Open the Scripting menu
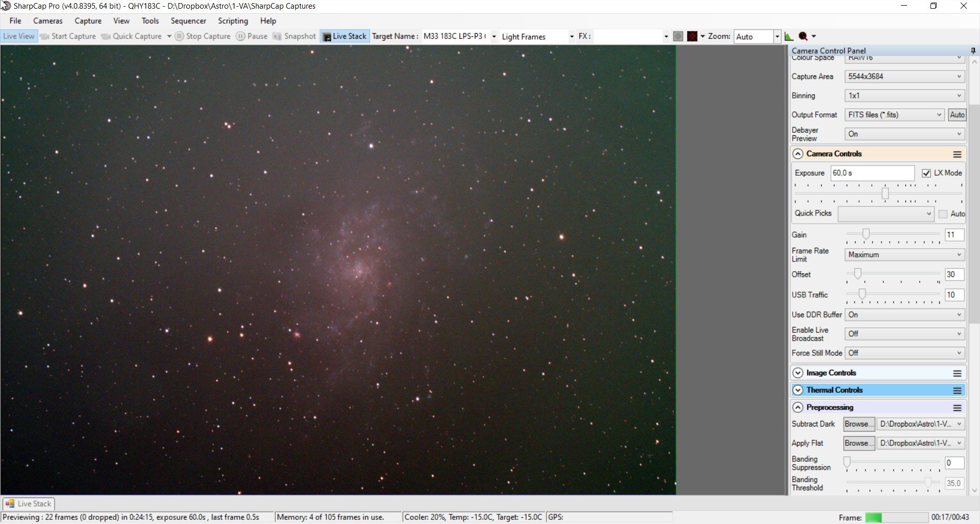Image resolution: width=980 pixels, height=524 pixels. coord(233,21)
